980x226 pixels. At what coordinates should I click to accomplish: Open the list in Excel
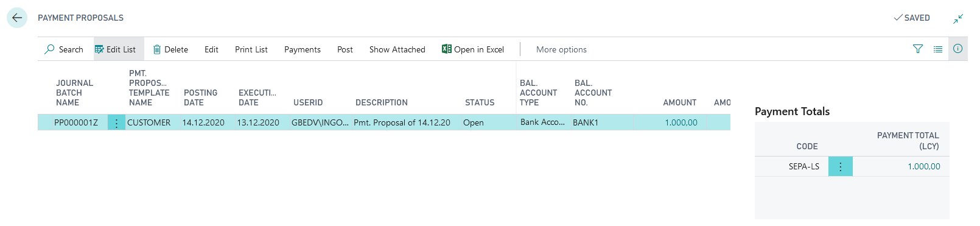pos(473,49)
